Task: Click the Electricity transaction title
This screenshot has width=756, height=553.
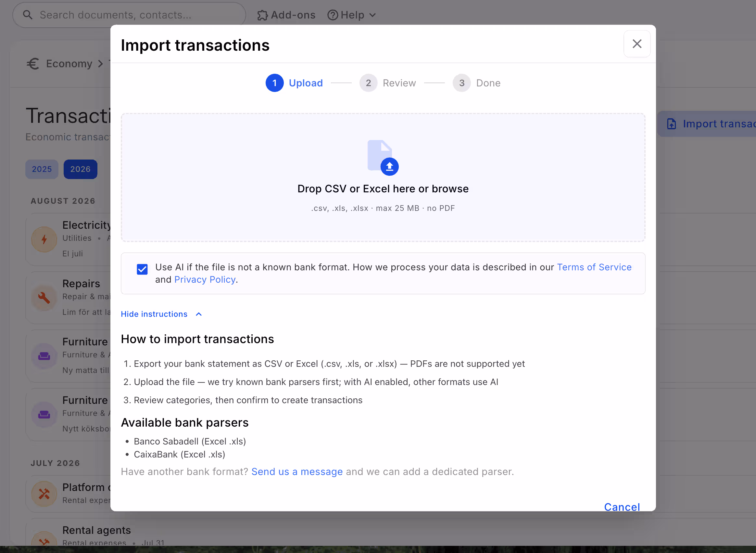Action: click(x=87, y=225)
